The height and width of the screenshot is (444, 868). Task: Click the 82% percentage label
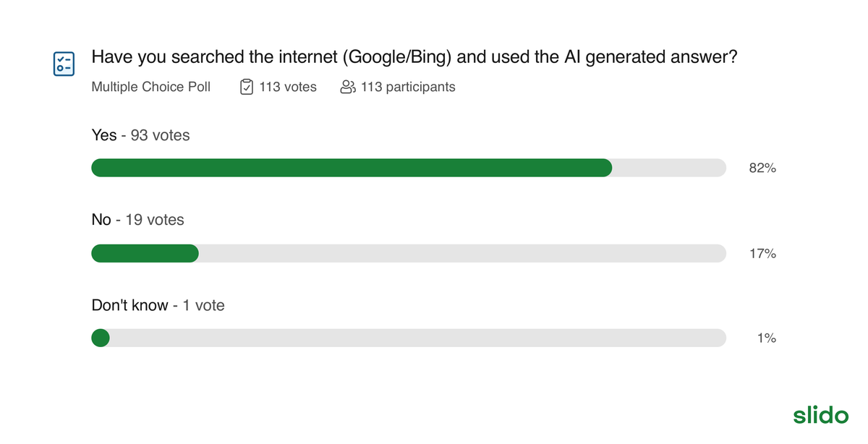tap(762, 168)
